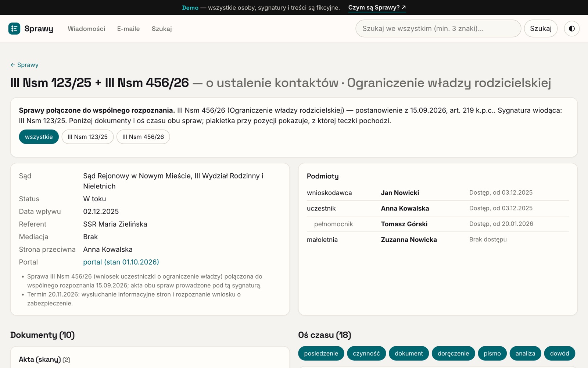Click the name 'Zuzanna Nowicka'
The image size is (588, 368).
409,240
